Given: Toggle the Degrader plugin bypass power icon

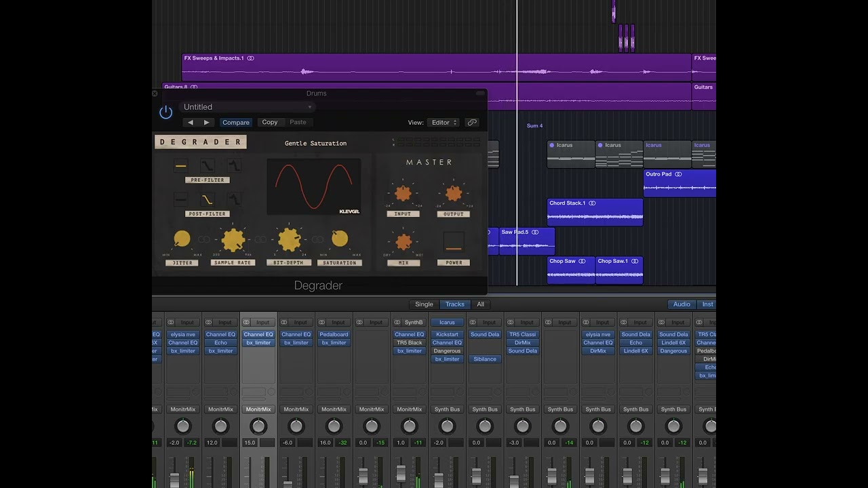Looking at the screenshot, I should point(166,113).
